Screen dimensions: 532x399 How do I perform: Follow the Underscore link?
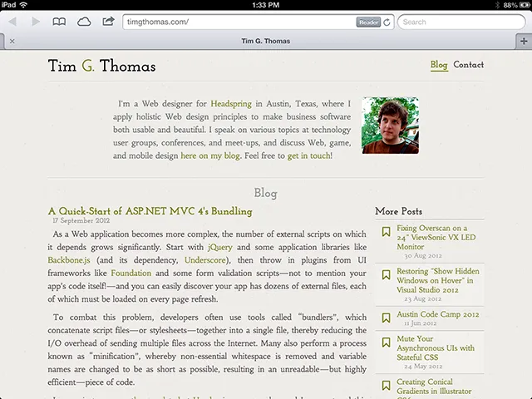tap(205, 260)
